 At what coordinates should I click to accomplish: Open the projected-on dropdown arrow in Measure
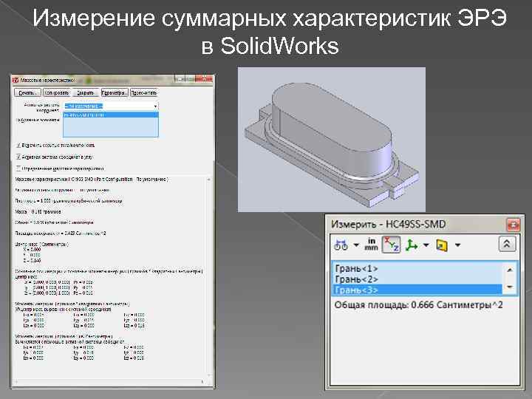(457, 245)
